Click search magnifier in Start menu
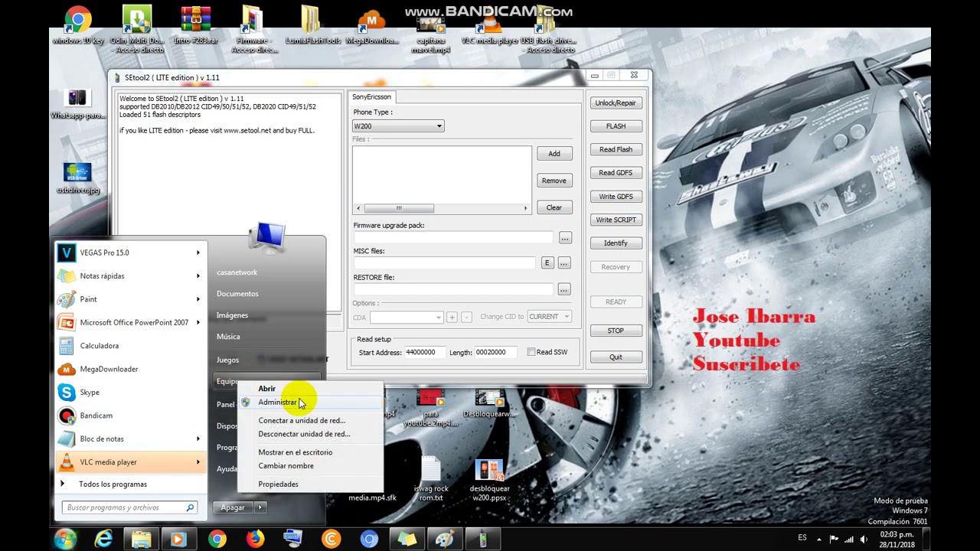Screen dimensions: 980x551 point(190,507)
